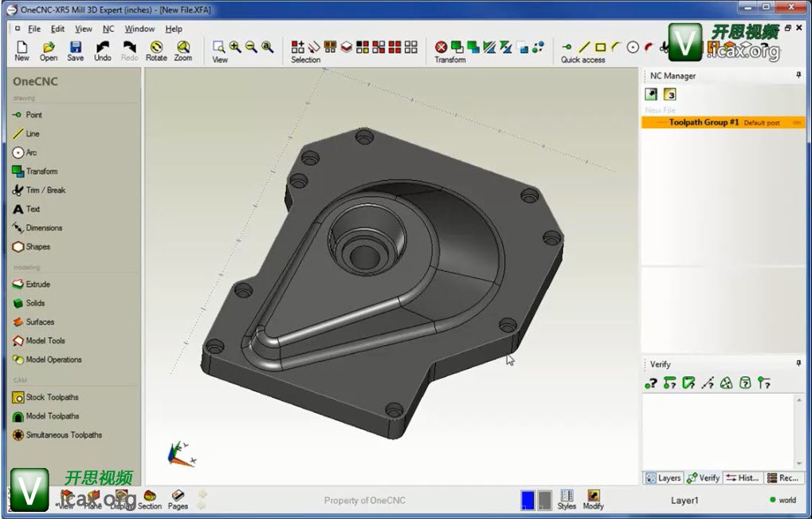Click the blue color swatch
The height and width of the screenshot is (519, 812).
527,500
